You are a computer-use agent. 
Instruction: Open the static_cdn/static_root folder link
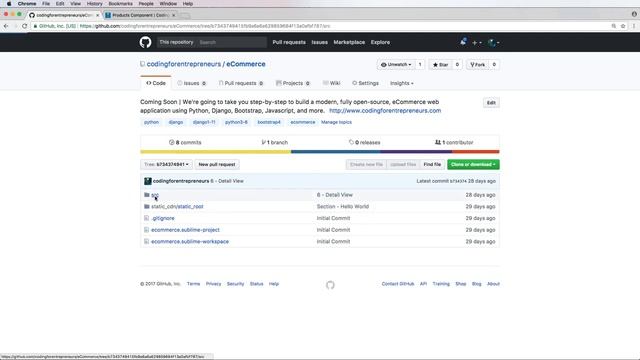coord(177,207)
